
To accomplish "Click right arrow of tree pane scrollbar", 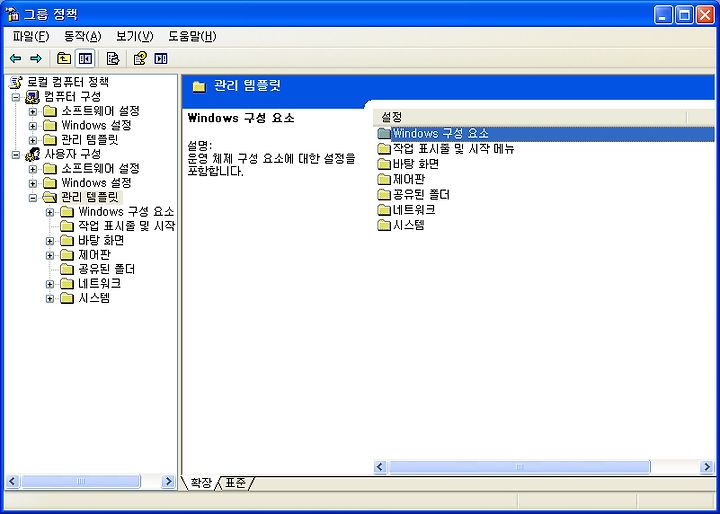I will (x=169, y=481).
